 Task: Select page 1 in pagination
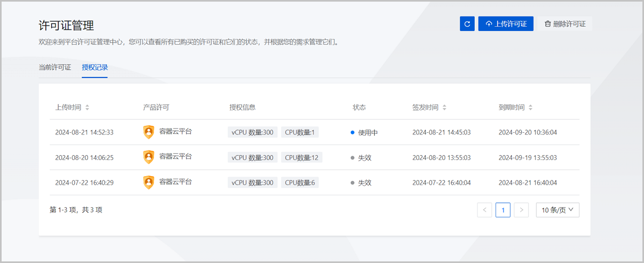pos(502,210)
